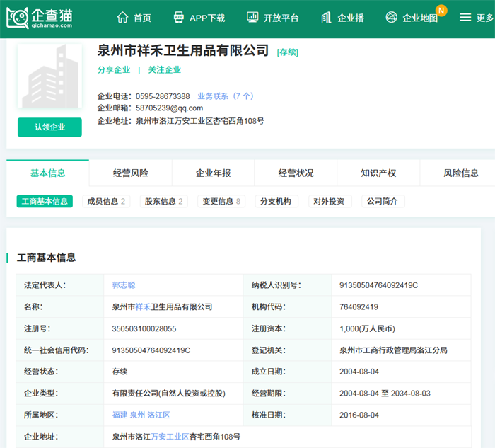Click the 万安工业区 address link
Viewport: 495px width, 448px height.
click(170, 437)
